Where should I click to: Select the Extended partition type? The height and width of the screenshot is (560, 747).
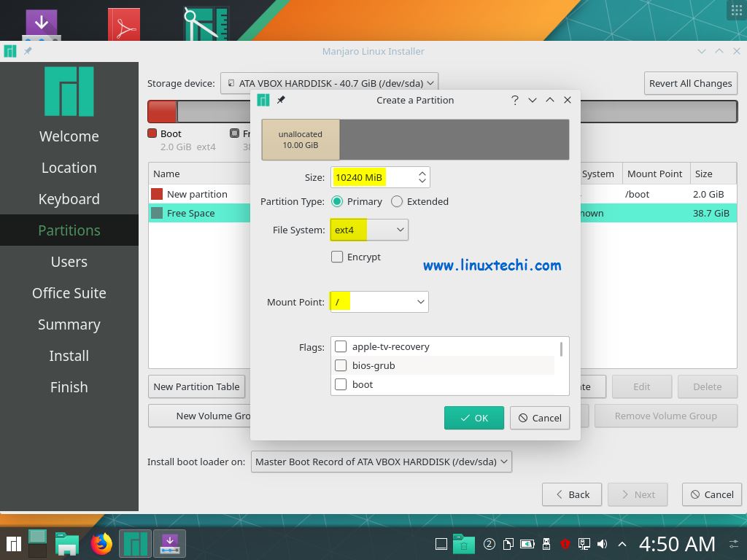(397, 201)
